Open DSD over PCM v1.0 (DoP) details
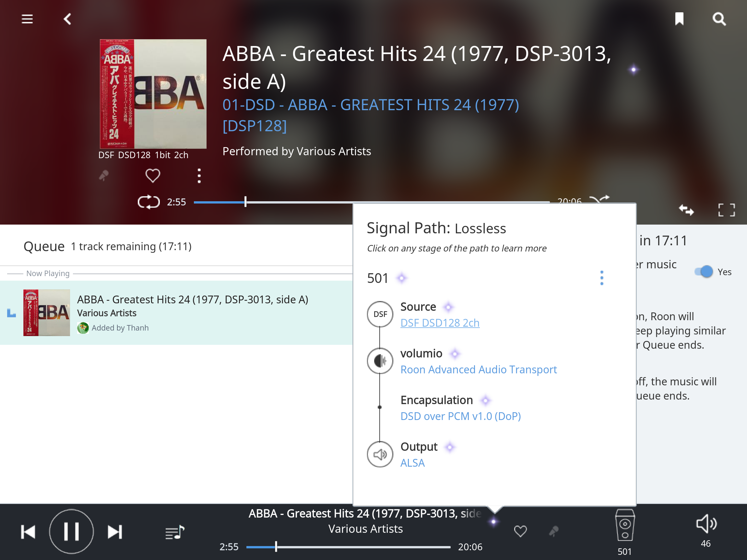Viewport: 747px width, 560px height. tap(461, 416)
